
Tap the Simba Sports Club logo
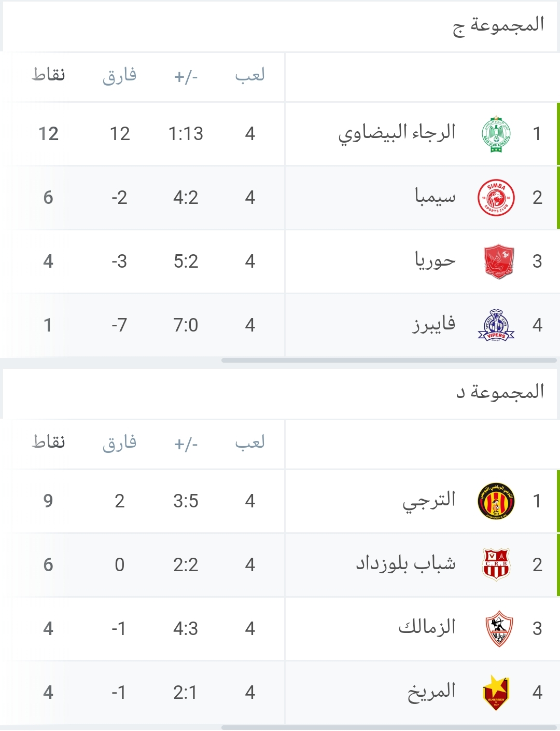pyautogui.click(x=496, y=198)
